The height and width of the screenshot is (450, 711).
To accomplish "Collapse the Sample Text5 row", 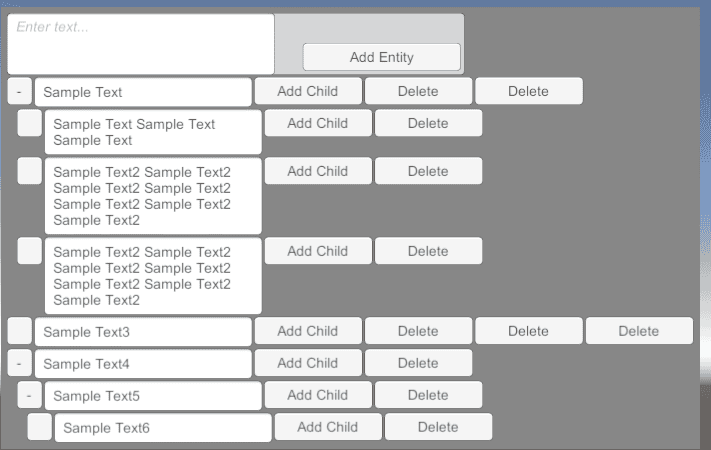I will coord(29,395).
